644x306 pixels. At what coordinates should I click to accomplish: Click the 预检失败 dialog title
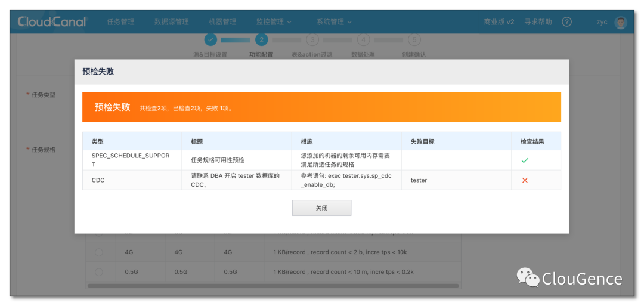coord(98,72)
